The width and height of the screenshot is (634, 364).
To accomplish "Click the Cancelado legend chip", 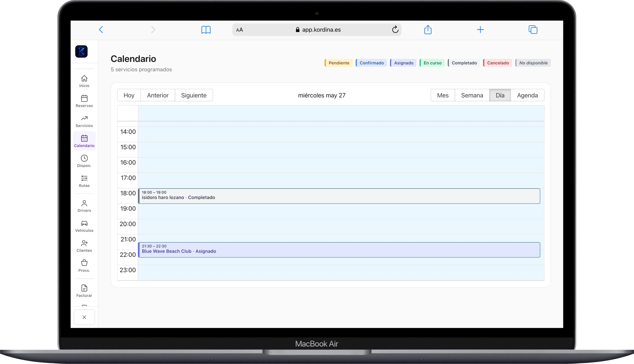I will (x=497, y=63).
